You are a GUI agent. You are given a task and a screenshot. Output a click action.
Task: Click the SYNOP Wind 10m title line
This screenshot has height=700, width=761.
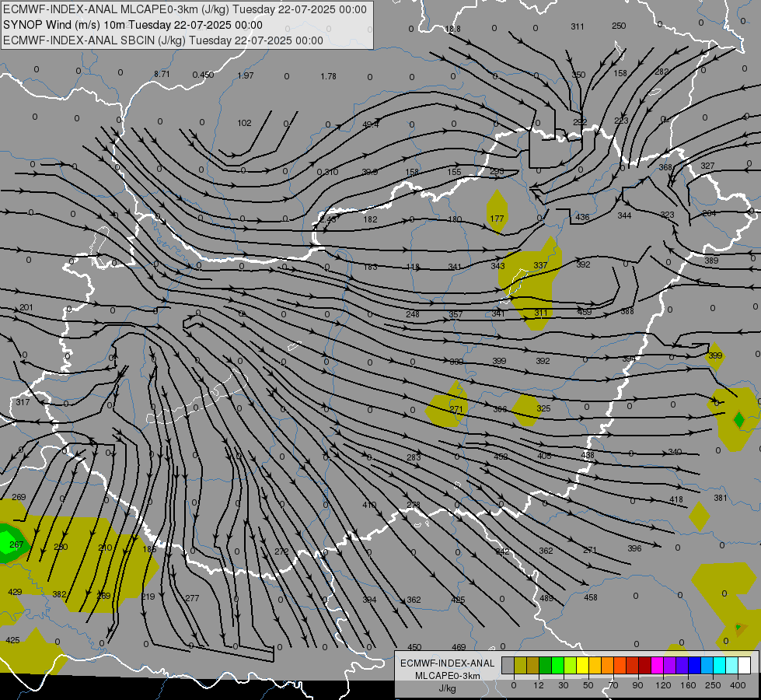tap(132, 25)
